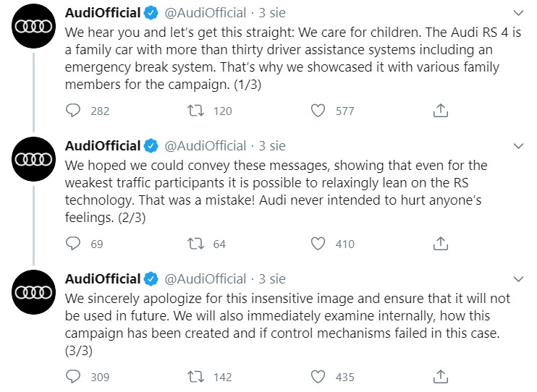Open the first tweet's more options chevron
Screen dimensions: 537x392
518,14
